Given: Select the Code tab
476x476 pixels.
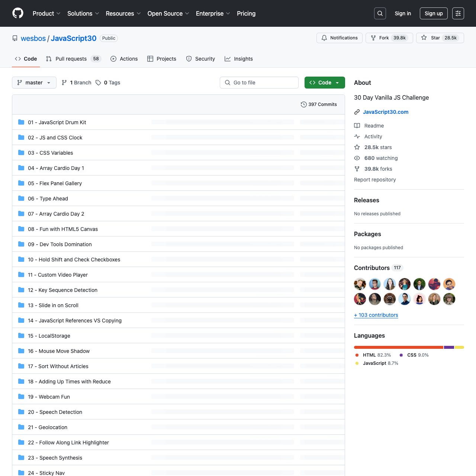Looking at the screenshot, I should tap(26, 59).
